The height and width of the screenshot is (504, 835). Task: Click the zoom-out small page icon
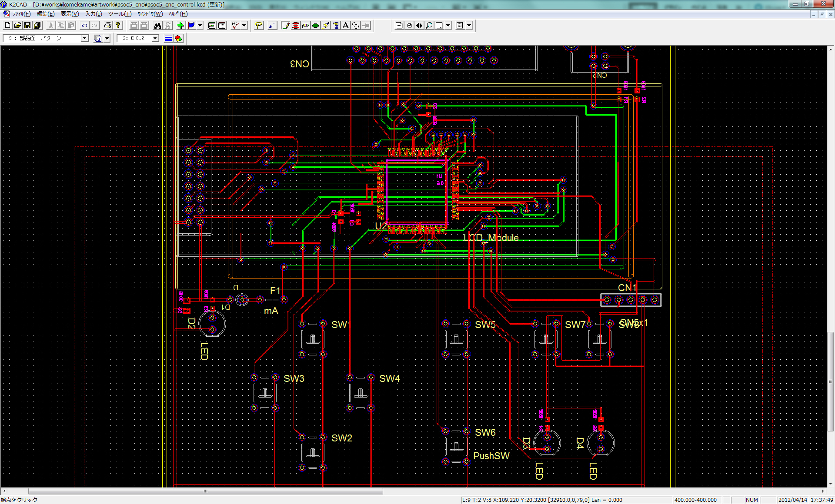(409, 26)
